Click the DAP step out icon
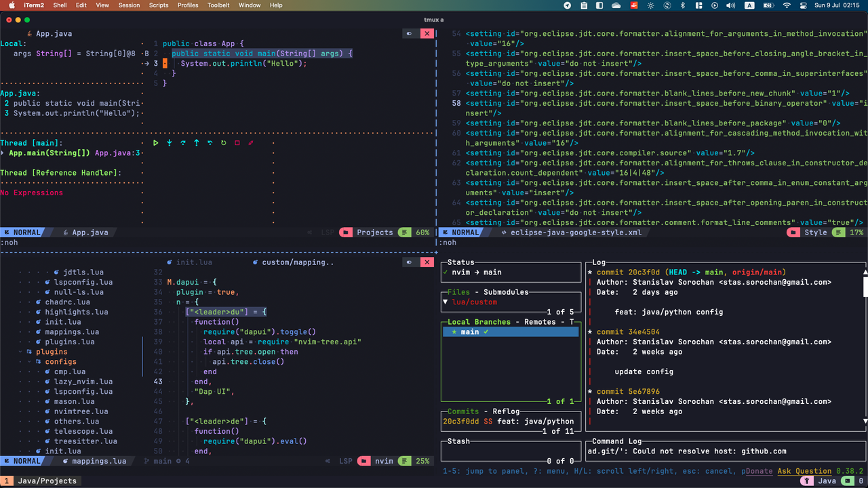This screenshot has height=488, width=868. pos(197,143)
